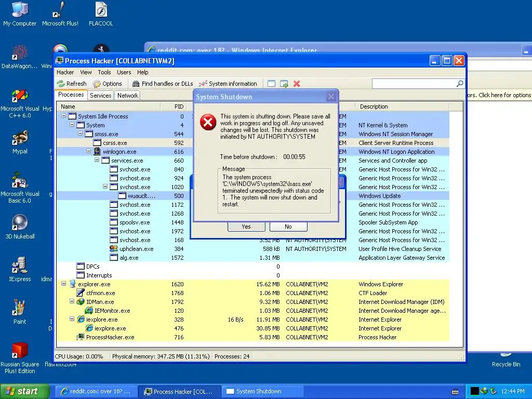Switch to the Services tab

click(100, 96)
